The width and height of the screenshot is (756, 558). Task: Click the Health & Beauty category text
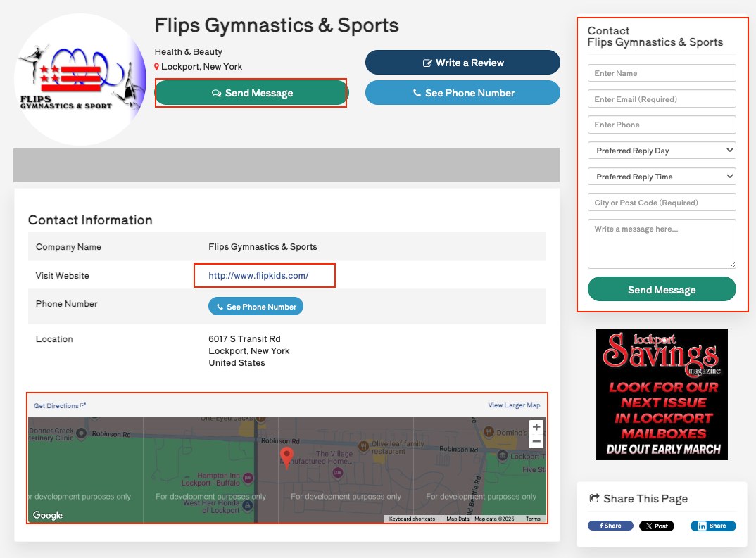189,51
